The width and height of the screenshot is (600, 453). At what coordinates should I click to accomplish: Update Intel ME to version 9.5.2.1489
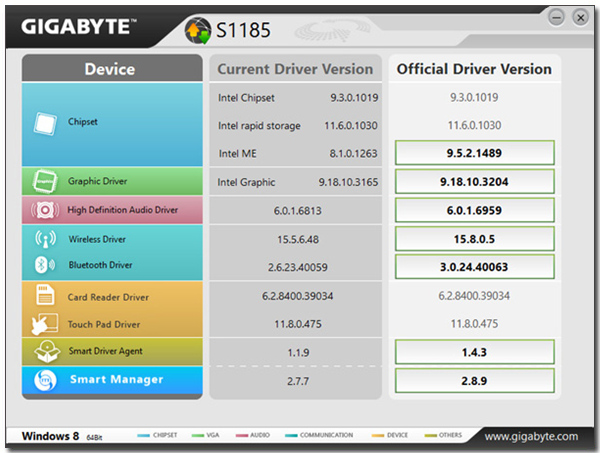click(x=474, y=153)
